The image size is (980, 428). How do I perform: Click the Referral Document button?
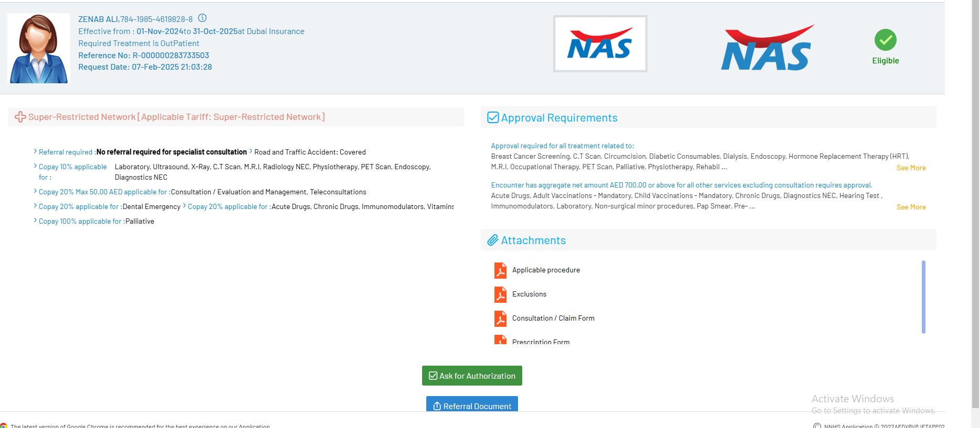click(472, 404)
